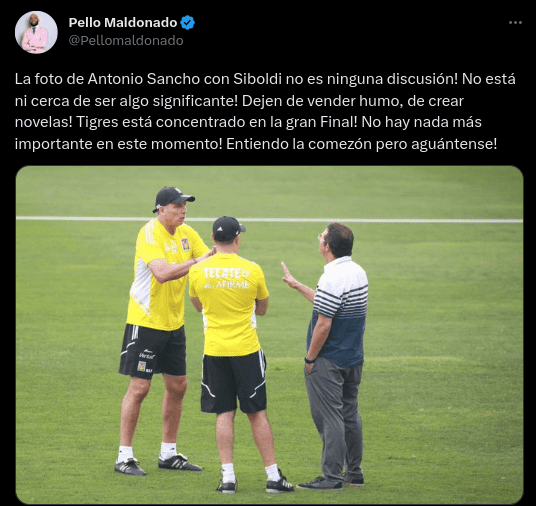
Task: Open the three-dot more options menu
Action: (515, 23)
